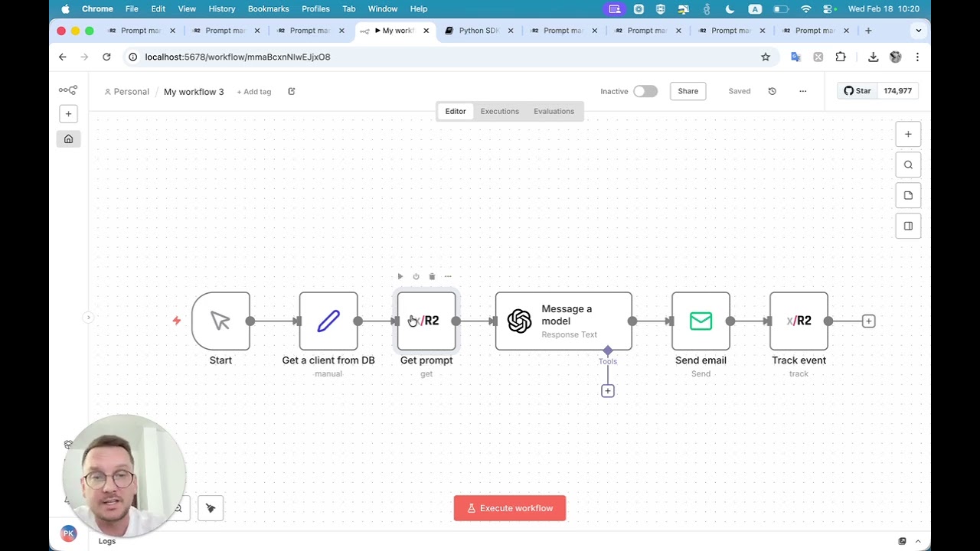Image resolution: width=980 pixels, height=551 pixels.
Task: Open the Personal project breadcrumb
Action: [127, 92]
